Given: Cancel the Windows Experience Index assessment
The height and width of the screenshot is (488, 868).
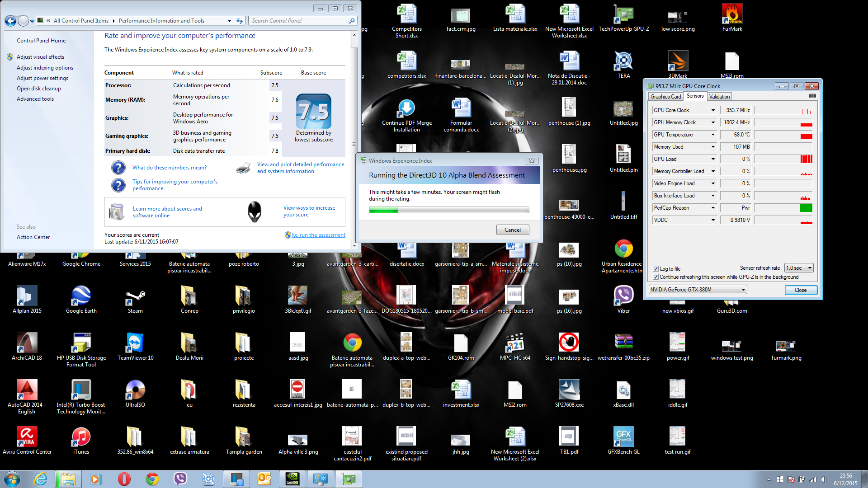Looking at the screenshot, I should [x=513, y=230].
